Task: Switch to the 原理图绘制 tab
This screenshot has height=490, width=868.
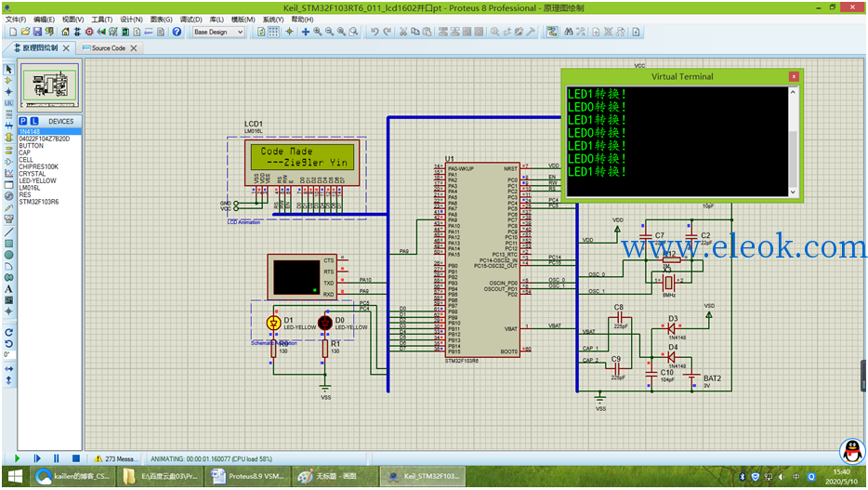Action: pyautogui.click(x=40, y=48)
